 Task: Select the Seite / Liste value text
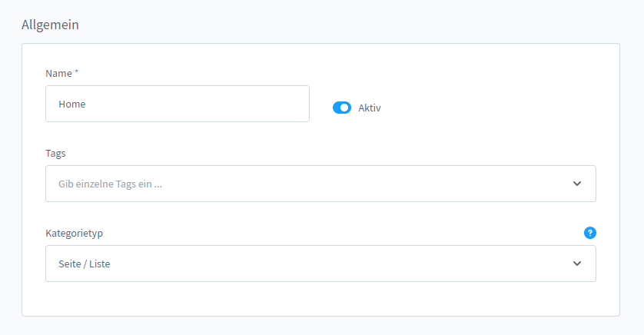click(85, 264)
